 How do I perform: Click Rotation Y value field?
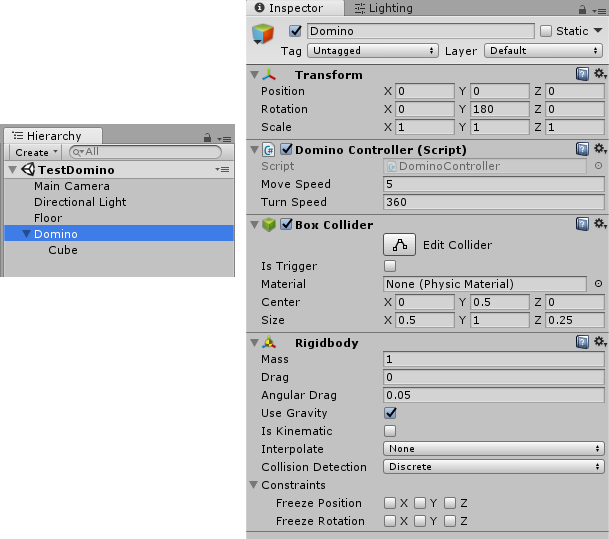499,109
